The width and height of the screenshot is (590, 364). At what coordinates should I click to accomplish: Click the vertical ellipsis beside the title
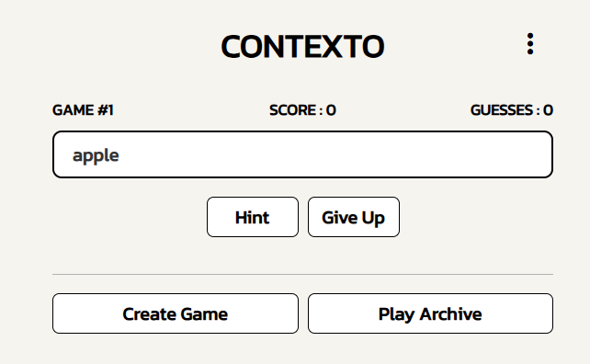pos(529,44)
